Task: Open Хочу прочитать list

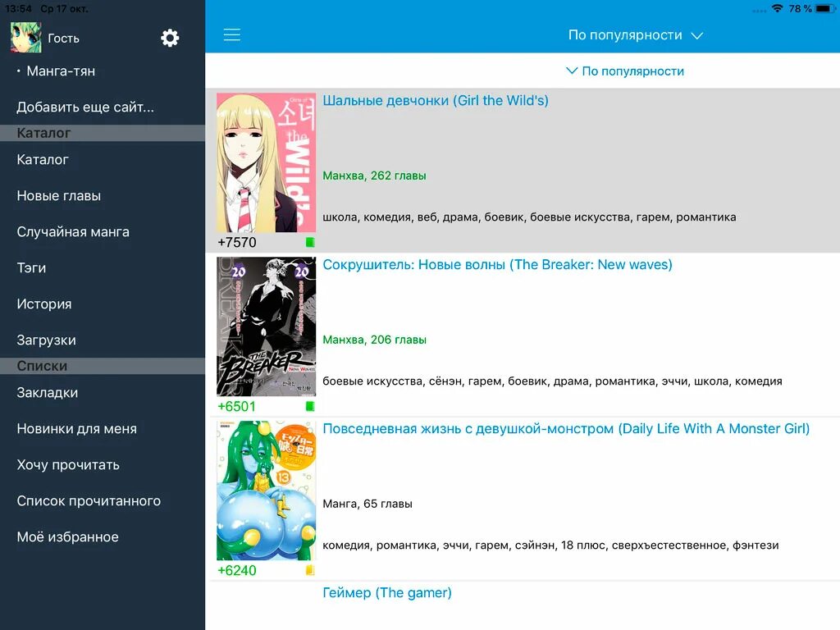Action: pos(68,465)
